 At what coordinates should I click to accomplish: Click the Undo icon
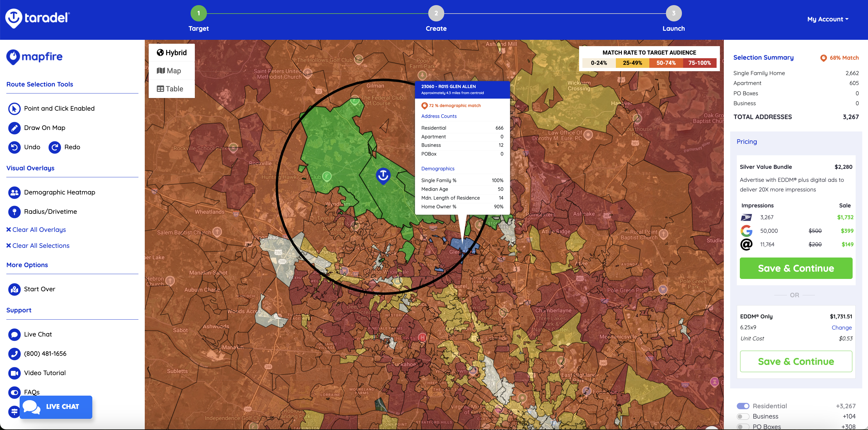[14, 147]
